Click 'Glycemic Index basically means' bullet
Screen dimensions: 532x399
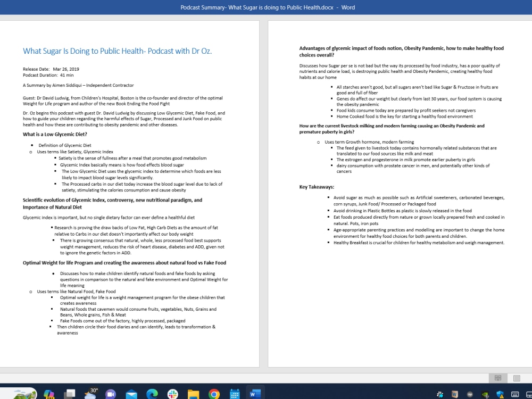tap(122, 165)
